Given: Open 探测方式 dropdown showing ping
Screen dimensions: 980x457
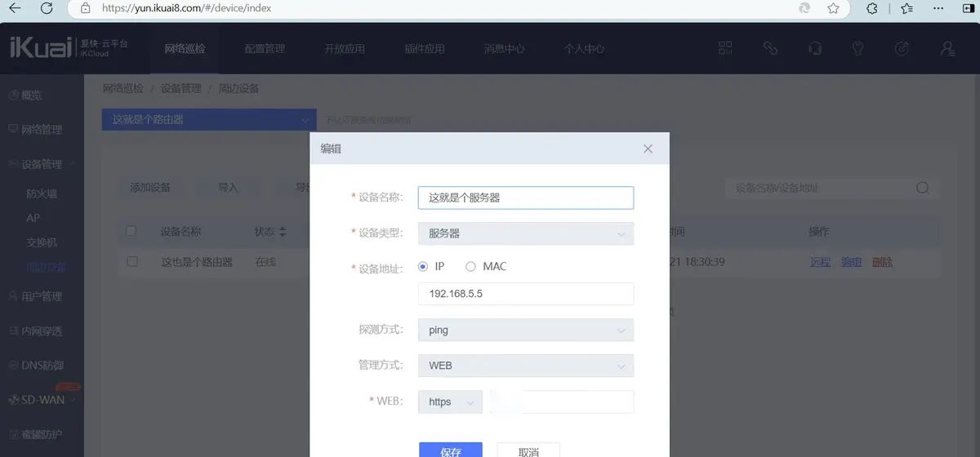Looking at the screenshot, I should 526,331.
